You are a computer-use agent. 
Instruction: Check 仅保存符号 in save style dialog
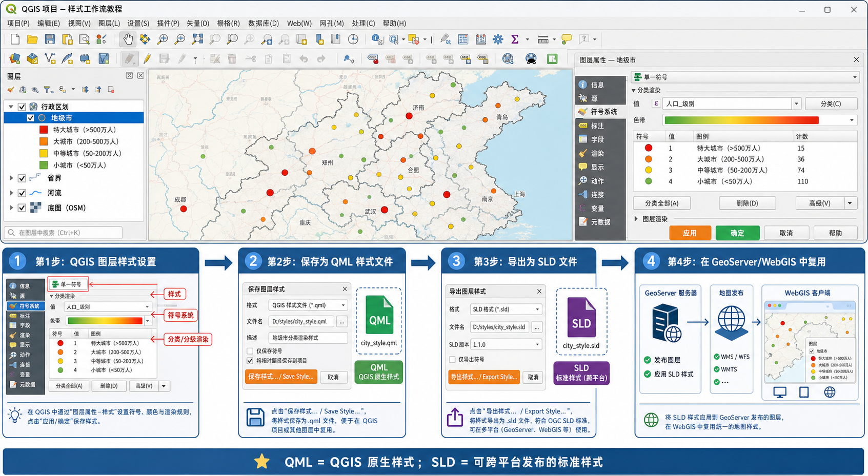250,351
